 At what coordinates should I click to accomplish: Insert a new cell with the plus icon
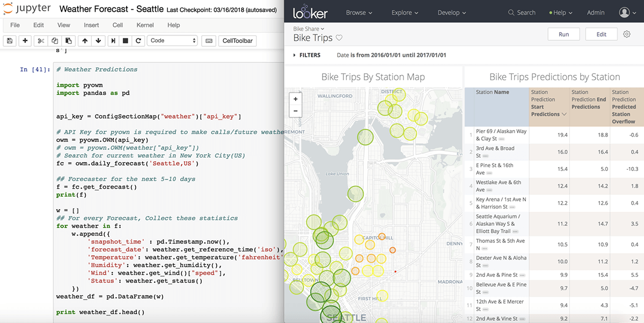tap(25, 41)
